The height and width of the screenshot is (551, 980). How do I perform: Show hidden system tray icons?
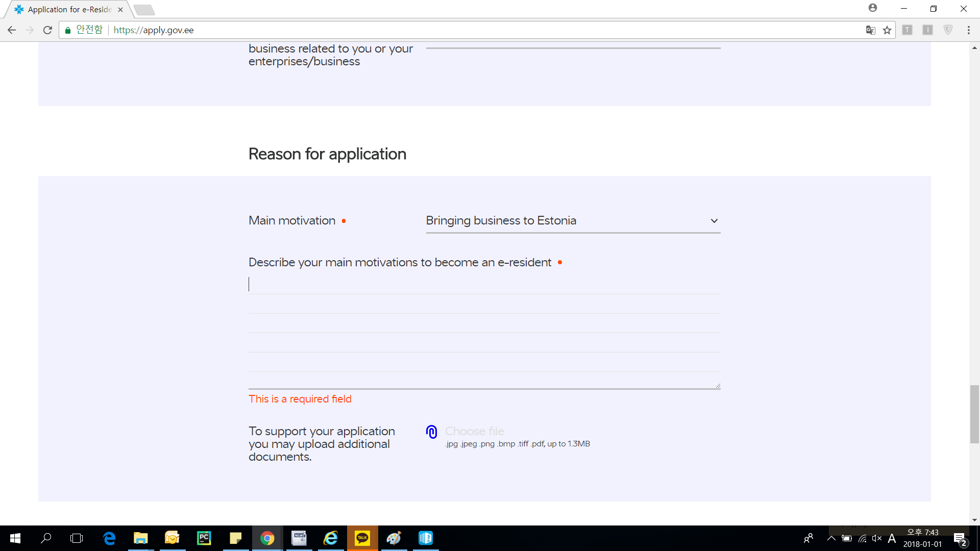pyautogui.click(x=831, y=538)
